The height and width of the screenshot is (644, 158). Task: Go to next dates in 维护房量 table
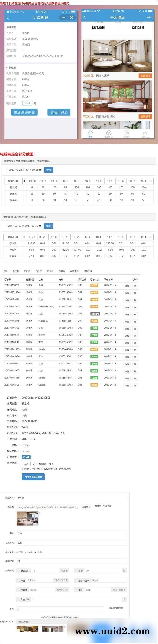pyautogui.click(x=151, y=181)
